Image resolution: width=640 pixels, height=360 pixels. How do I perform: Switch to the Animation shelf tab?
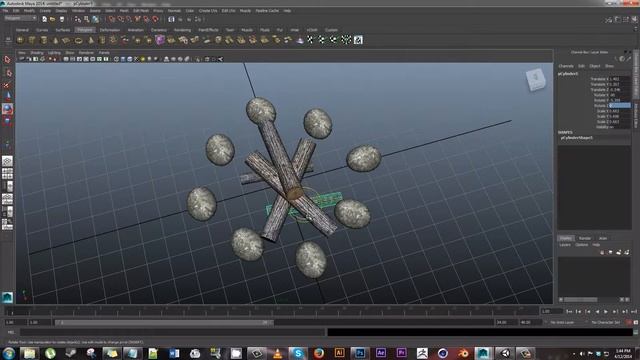(x=136, y=30)
